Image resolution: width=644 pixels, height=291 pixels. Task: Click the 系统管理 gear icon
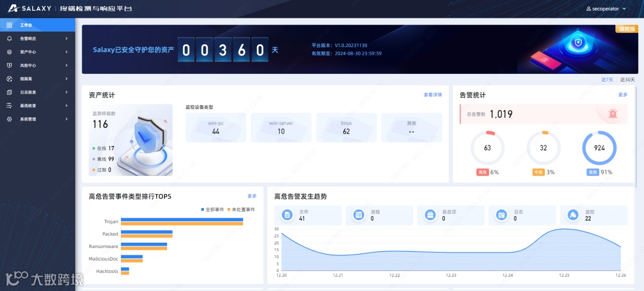10,119
